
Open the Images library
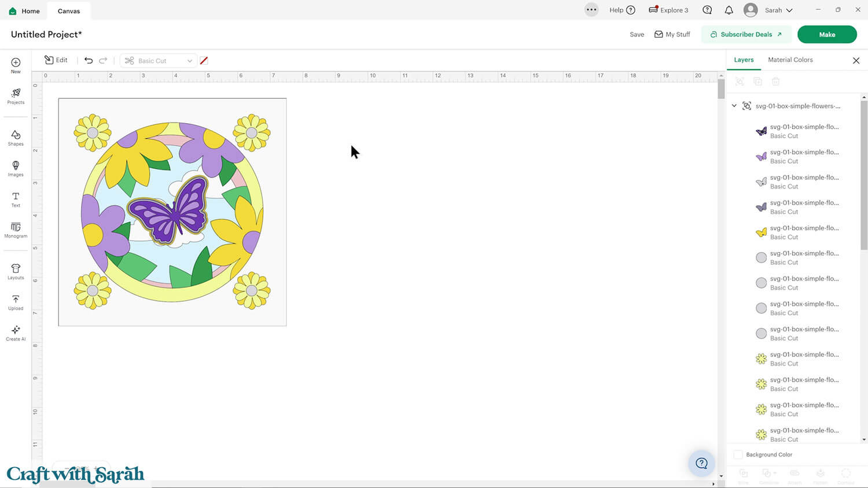tap(16, 168)
